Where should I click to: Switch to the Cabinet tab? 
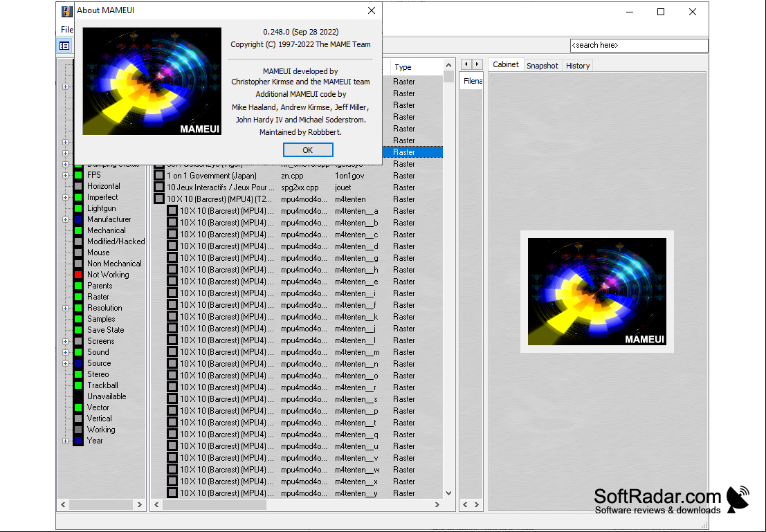[x=506, y=64]
